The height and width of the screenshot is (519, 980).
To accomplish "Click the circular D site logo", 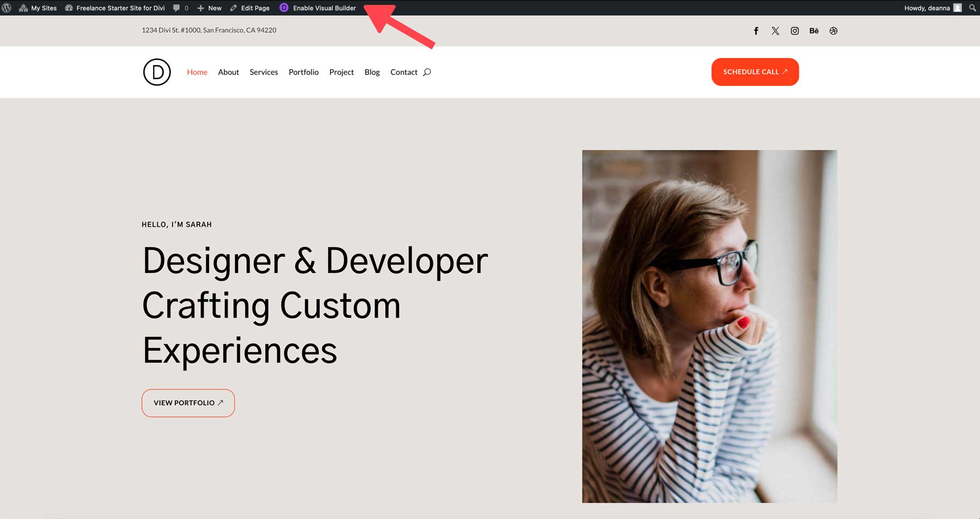I will [156, 72].
